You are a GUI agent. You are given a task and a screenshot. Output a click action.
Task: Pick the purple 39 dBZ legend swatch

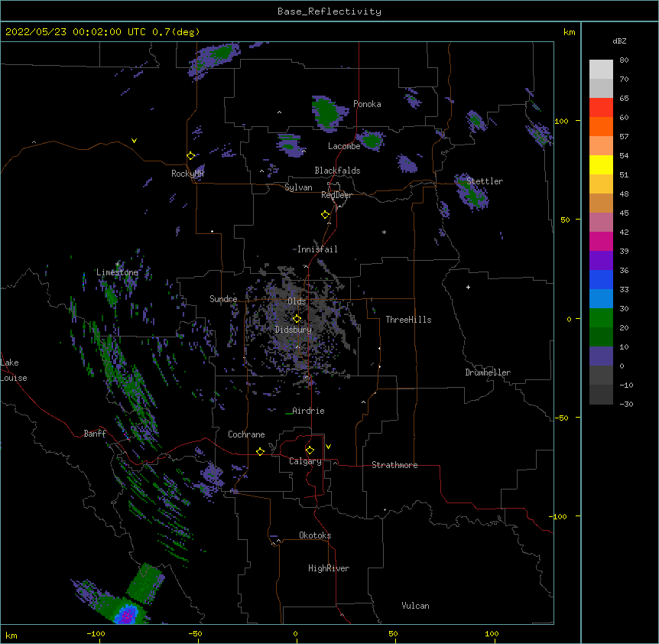[x=601, y=261]
